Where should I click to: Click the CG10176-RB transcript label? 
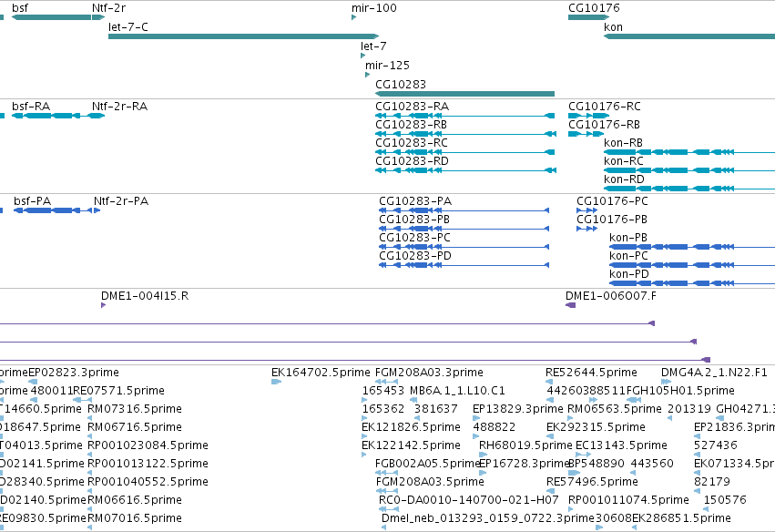604,125
